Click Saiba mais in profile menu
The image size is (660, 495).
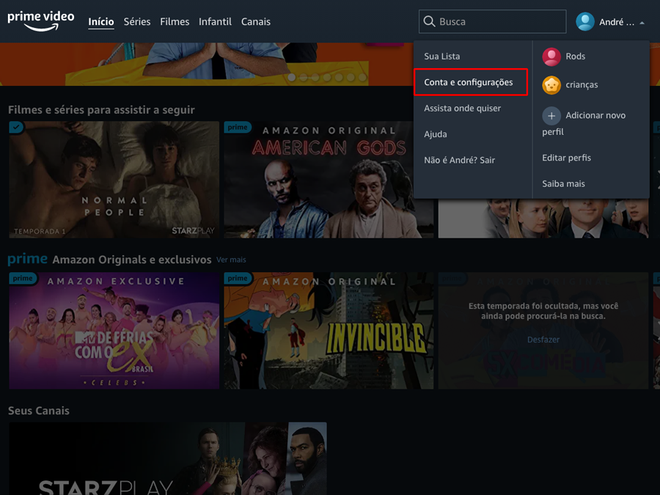(564, 184)
